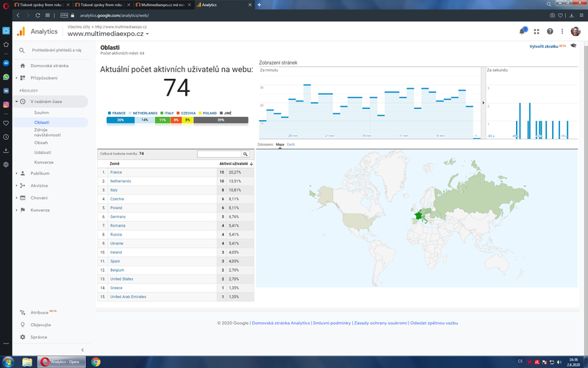
Task: Open the www.multimediaexpo.cz property dropdown
Action: click(108, 34)
